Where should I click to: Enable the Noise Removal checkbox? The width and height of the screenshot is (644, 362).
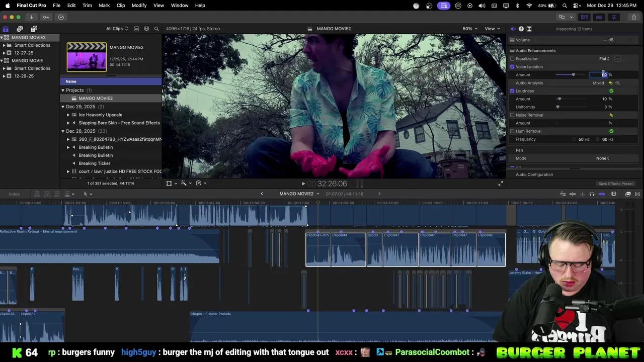click(512, 115)
